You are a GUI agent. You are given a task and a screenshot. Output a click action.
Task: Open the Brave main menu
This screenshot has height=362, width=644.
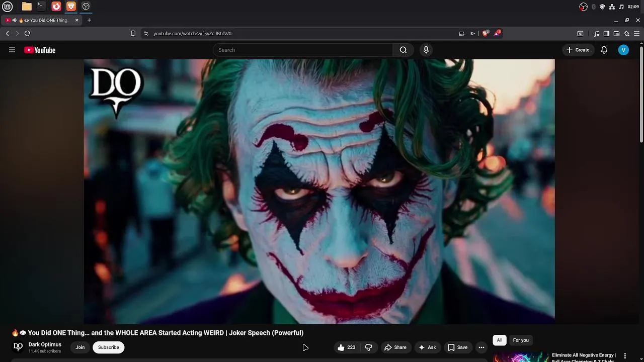[x=637, y=33]
